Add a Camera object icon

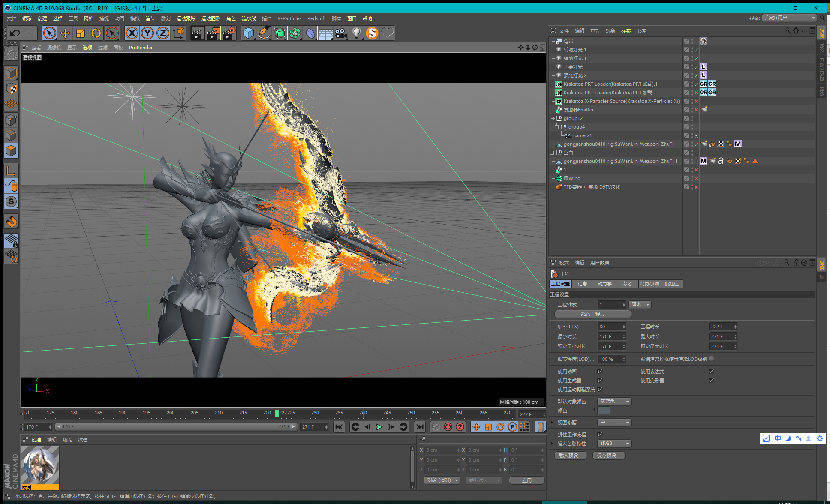coord(341,33)
